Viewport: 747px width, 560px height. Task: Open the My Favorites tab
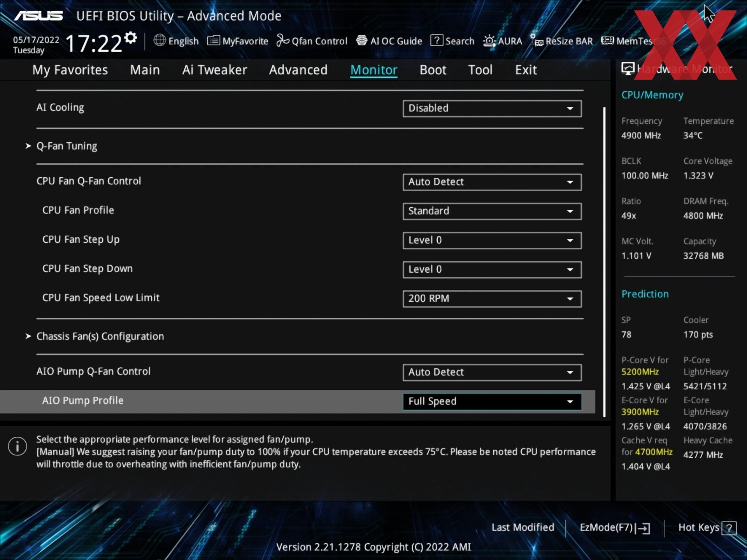pyautogui.click(x=70, y=70)
